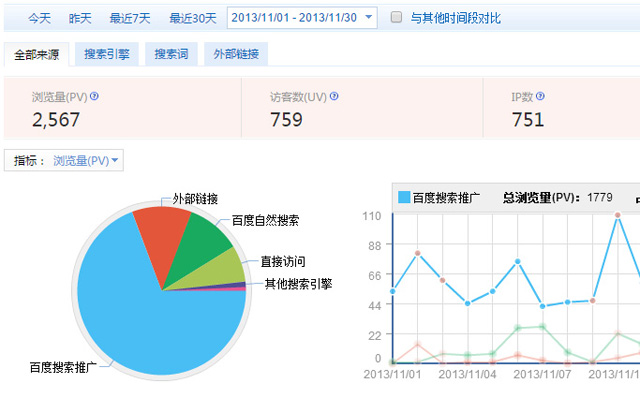
Task: Select 昨天 time range
Action: tap(80, 18)
